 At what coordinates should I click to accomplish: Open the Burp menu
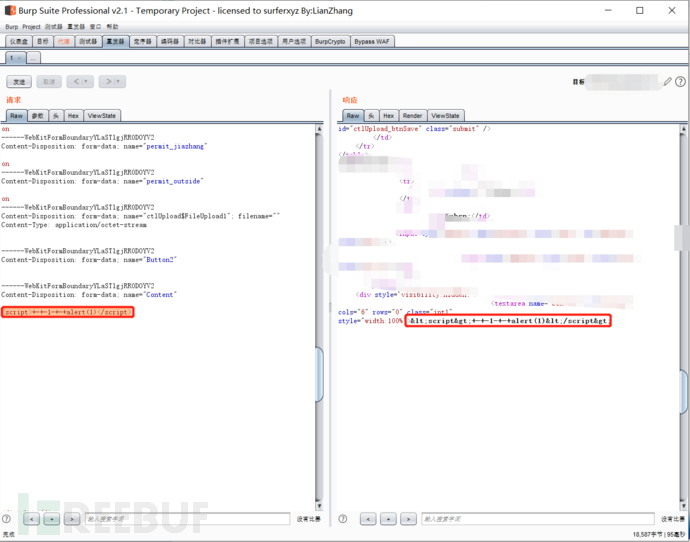(12, 27)
